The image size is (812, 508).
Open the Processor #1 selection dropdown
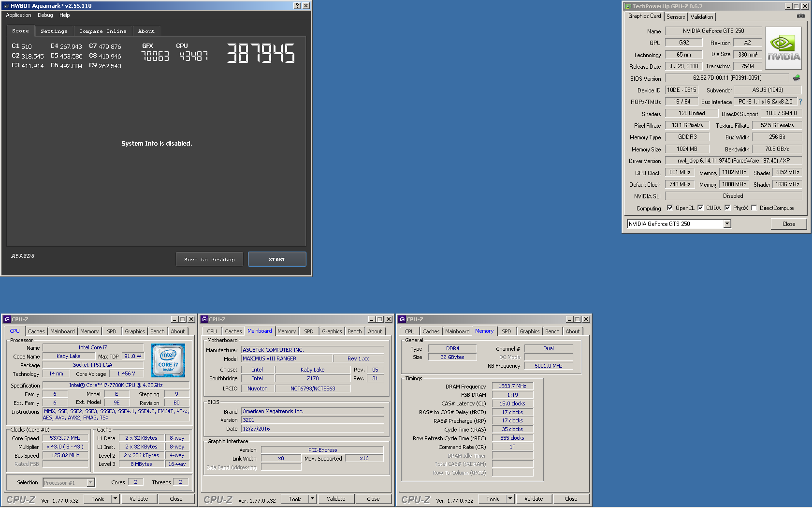click(90, 482)
